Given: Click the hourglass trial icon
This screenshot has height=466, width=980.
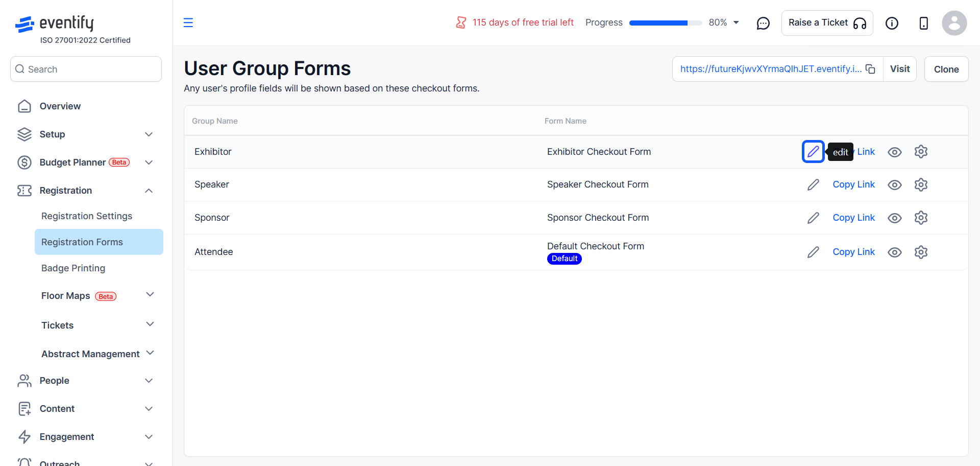Looking at the screenshot, I should [461, 22].
